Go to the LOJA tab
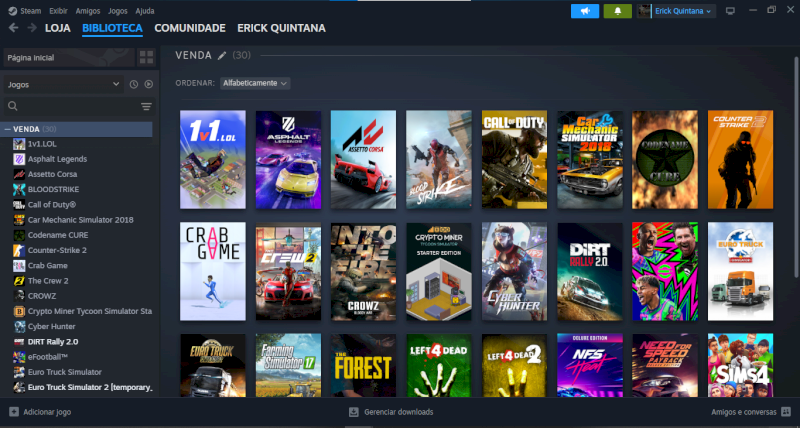 pyautogui.click(x=58, y=28)
